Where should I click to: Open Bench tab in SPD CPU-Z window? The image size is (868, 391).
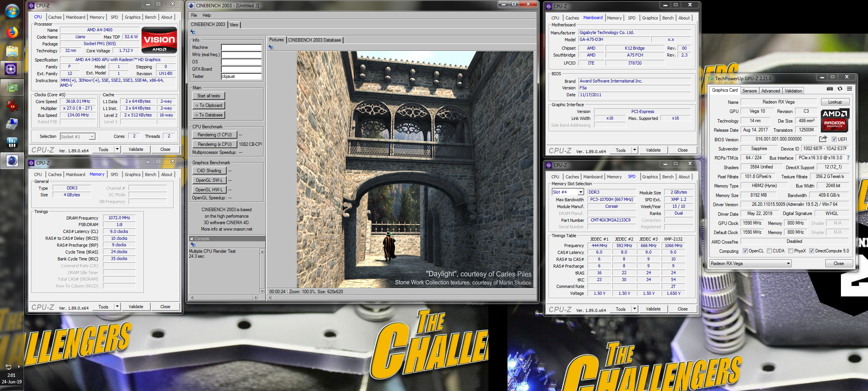[668, 177]
